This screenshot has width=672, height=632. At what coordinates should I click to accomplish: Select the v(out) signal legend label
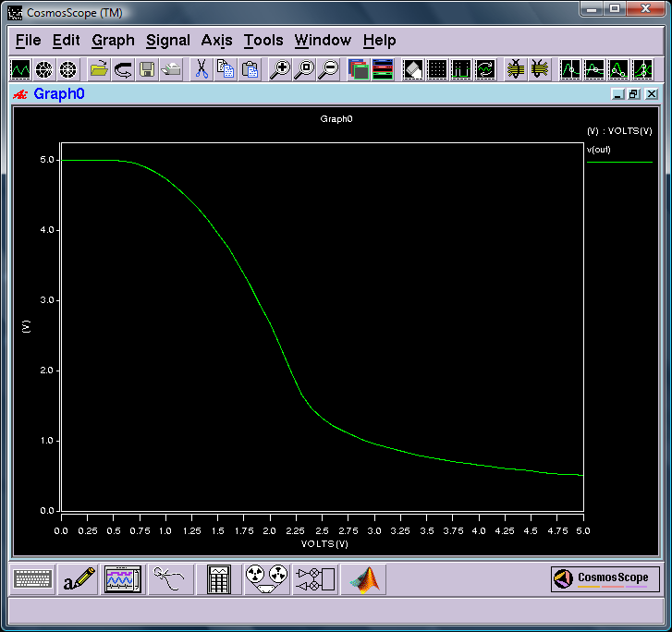(598, 150)
